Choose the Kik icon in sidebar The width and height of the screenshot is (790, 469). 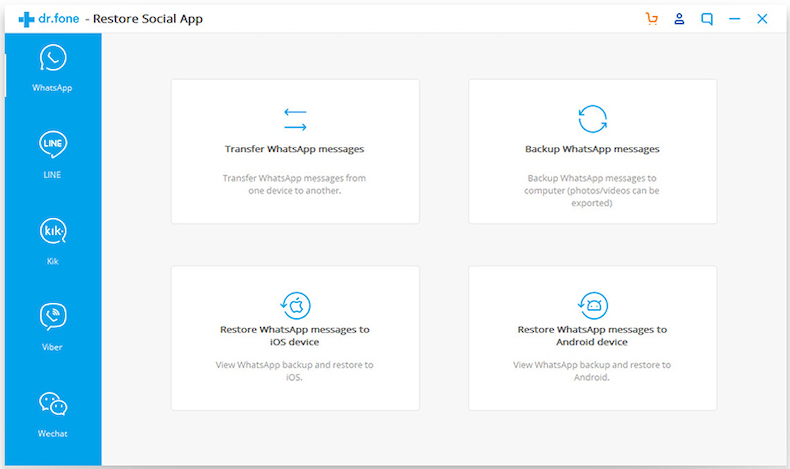click(x=52, y=232)
